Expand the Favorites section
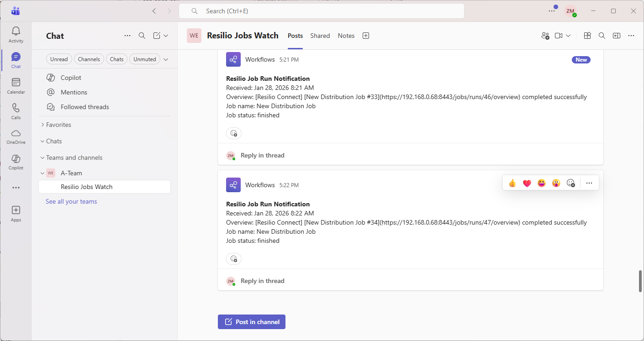This screenshot has height=341, width=644. pos(58,125)
